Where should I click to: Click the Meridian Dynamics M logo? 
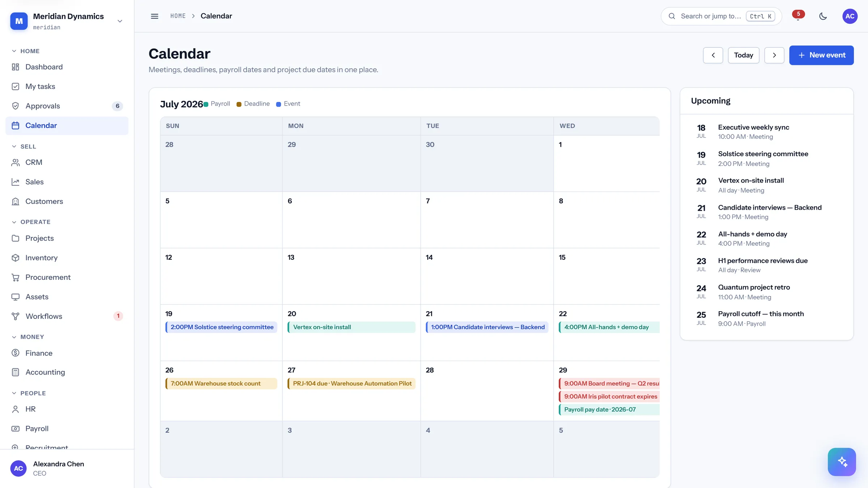(x=19, y=21)
